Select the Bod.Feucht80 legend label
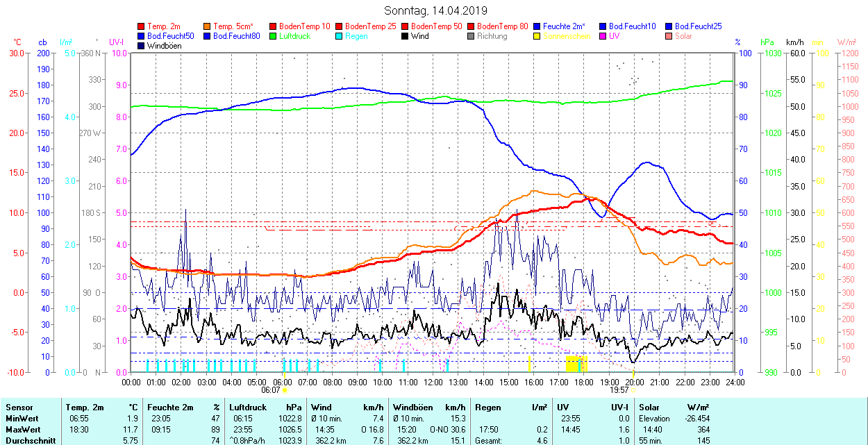The height and width of the screenshot is (445, 868). [x=236, y=36]
